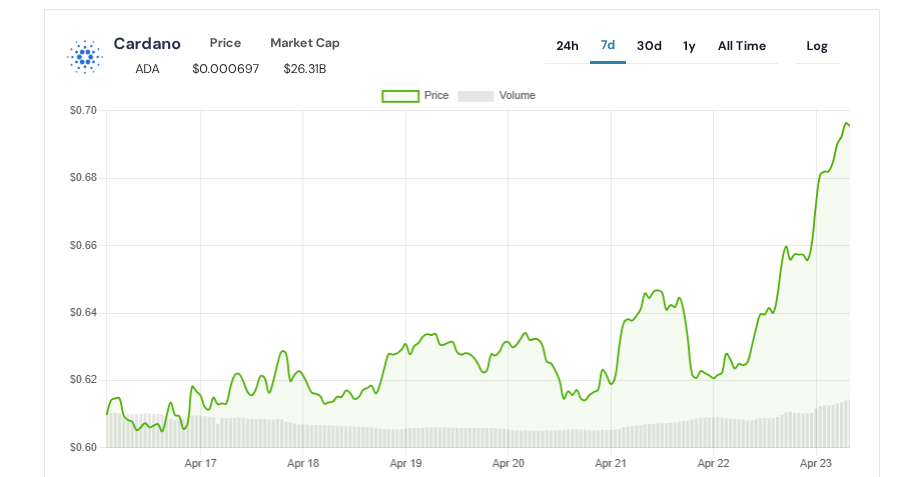Click the $0.000697 price value

coord(226,69)
